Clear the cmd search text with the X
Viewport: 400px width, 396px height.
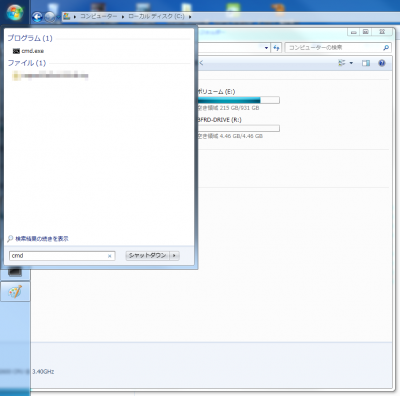coord(109,256)
